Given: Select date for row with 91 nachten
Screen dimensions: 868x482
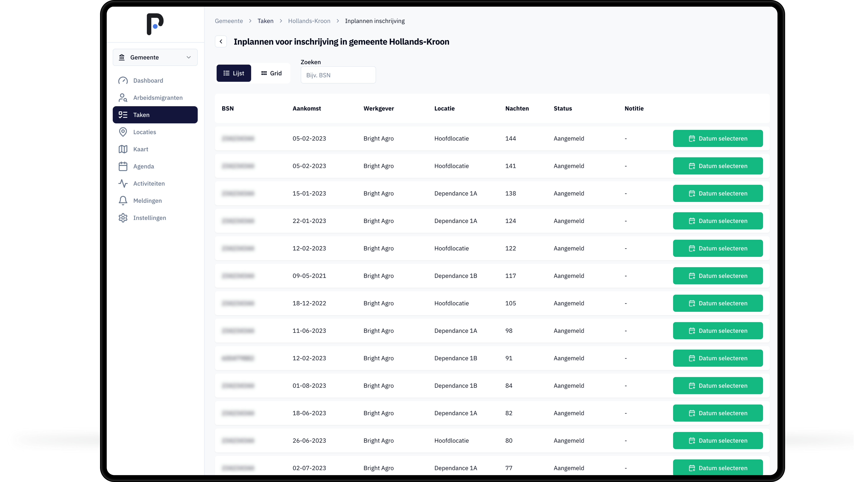Looking at the screenshot, I should (718, 358).
